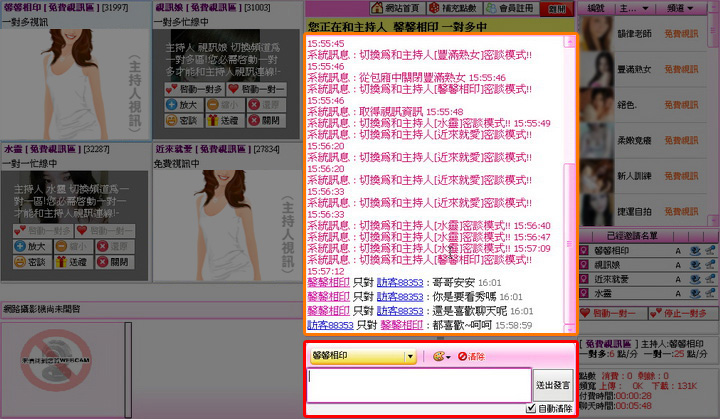Open the text color palette dropdown
Image resolution: width=720 pixels, height=419 pixels.
click(441, 356)
